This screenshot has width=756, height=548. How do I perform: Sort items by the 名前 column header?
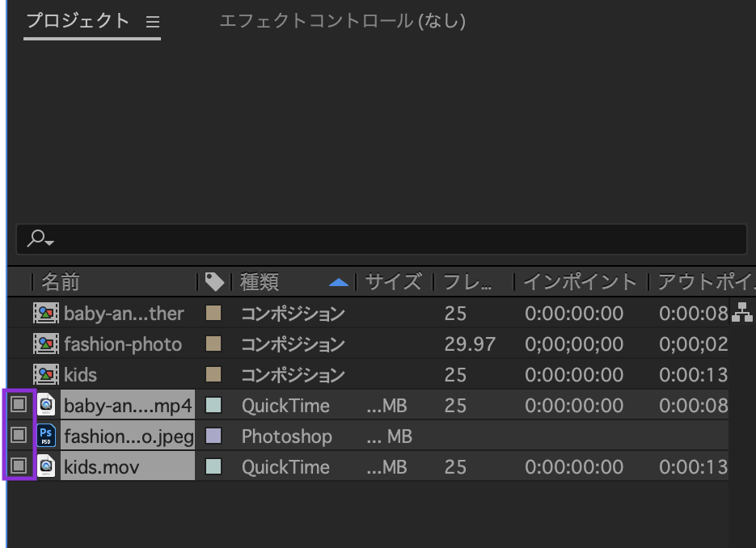61,282
